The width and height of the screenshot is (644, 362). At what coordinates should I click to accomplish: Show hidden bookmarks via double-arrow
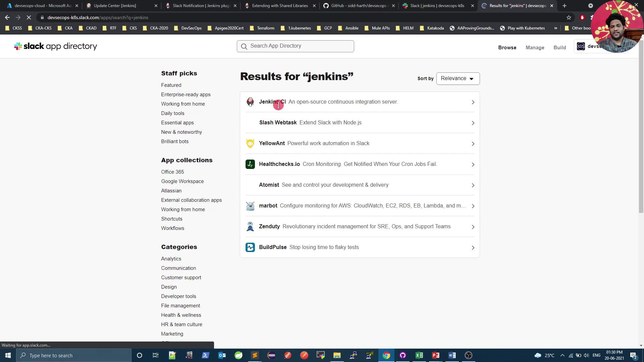tap(556, 28)
